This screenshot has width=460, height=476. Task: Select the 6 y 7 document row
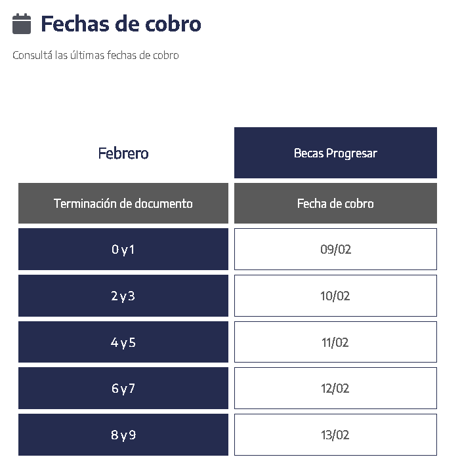click(x=123, y=388)
